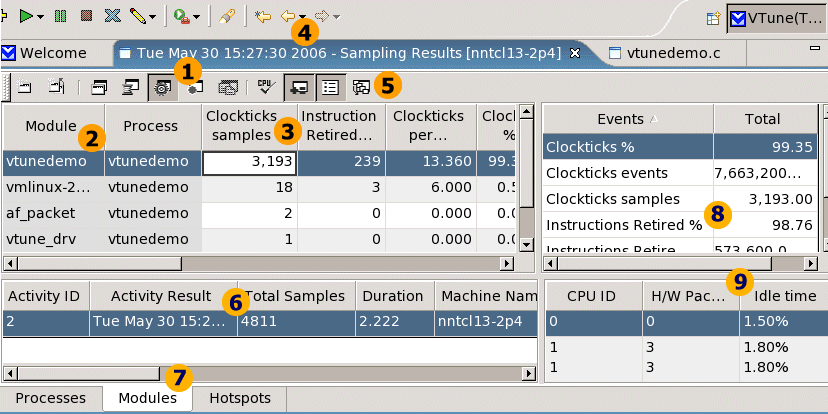The width and height of the screenshot is (828, 414).
Task: Select the vmlinux module row
Action: (49, 187)
